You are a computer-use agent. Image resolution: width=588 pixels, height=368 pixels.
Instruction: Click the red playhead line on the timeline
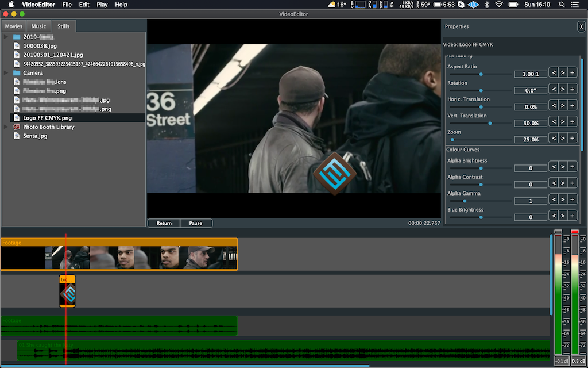pos(66,300)
